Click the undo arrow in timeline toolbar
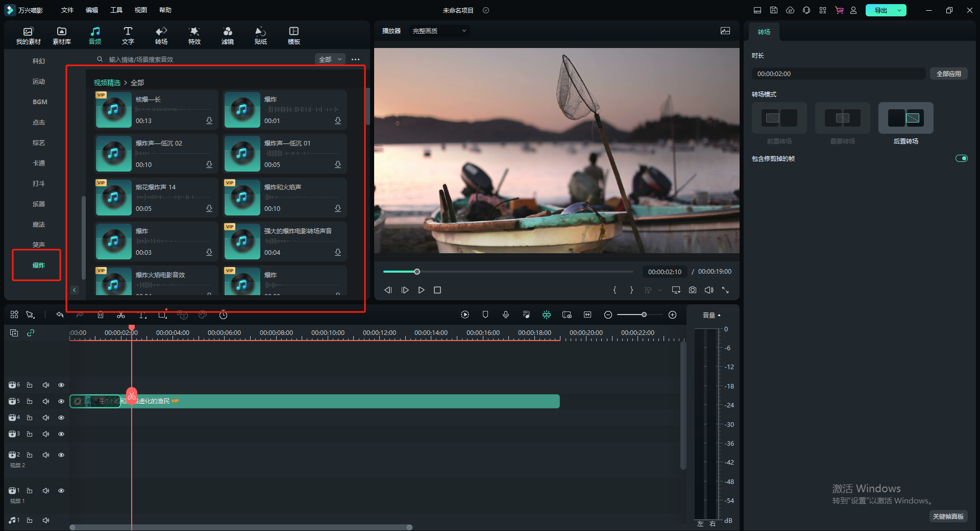Screen dimensions: 980x531 (60, 315)
